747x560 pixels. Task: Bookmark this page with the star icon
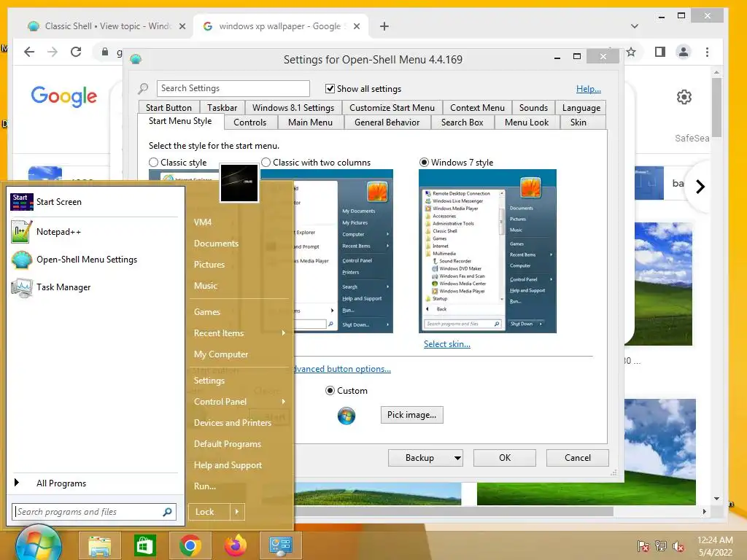pos(631,52)
